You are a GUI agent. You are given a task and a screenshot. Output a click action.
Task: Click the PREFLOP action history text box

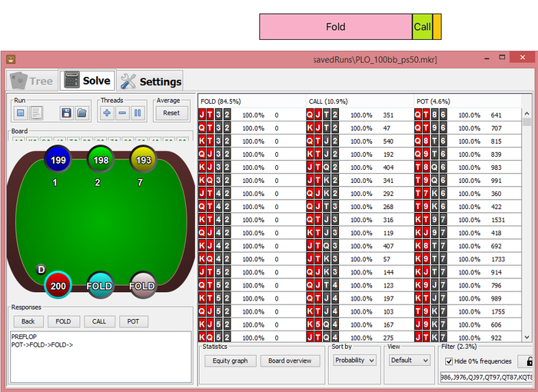click(101, 357)
